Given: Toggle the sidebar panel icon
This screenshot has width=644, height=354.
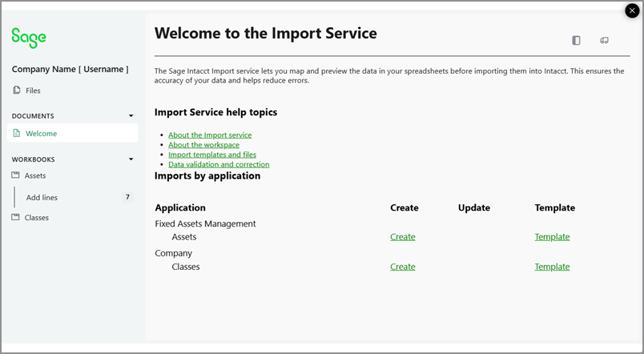Looking at the screenshot, I should click(x=576, y=40).
